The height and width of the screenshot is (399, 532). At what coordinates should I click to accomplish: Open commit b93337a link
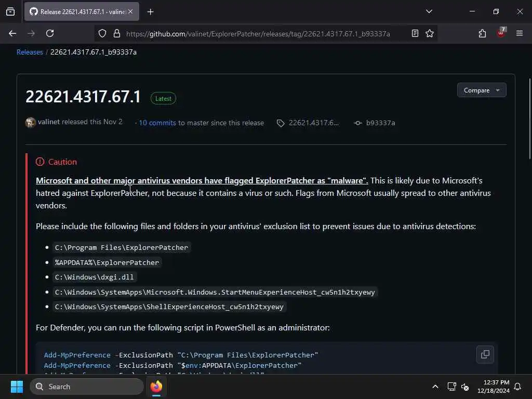coord(380,123)
